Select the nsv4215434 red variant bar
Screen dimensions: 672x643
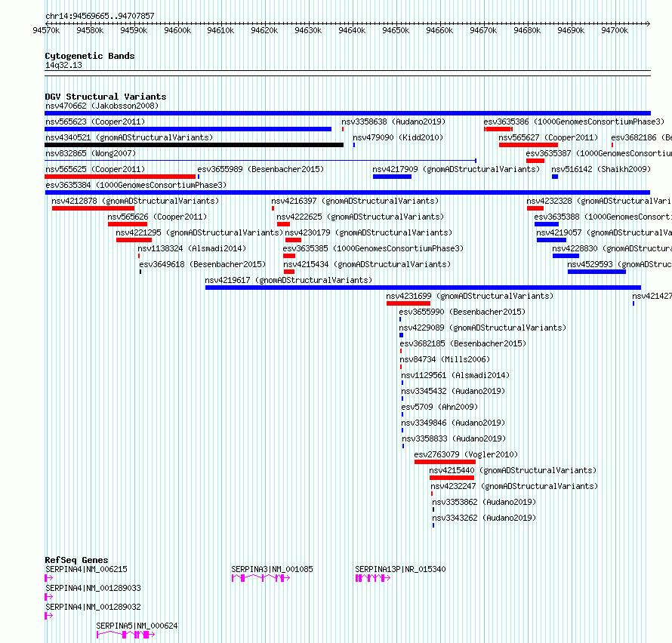click(x=289, y=272)
